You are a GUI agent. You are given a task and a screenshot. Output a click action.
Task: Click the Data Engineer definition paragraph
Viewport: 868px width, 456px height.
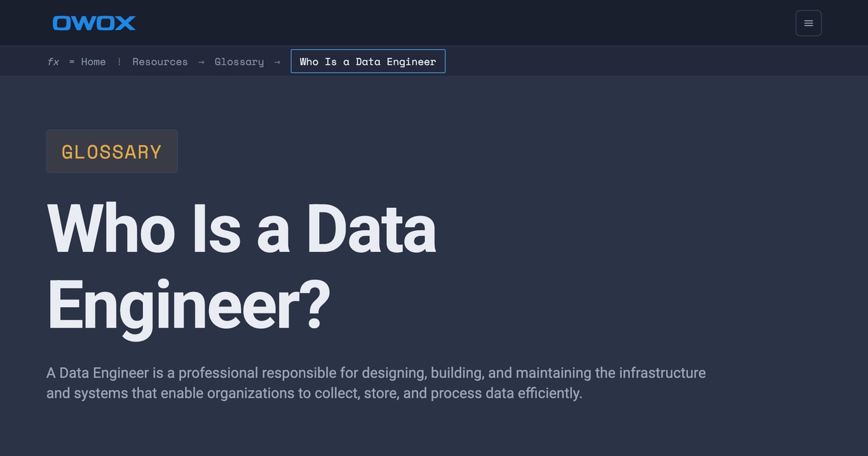pos(376,383)
